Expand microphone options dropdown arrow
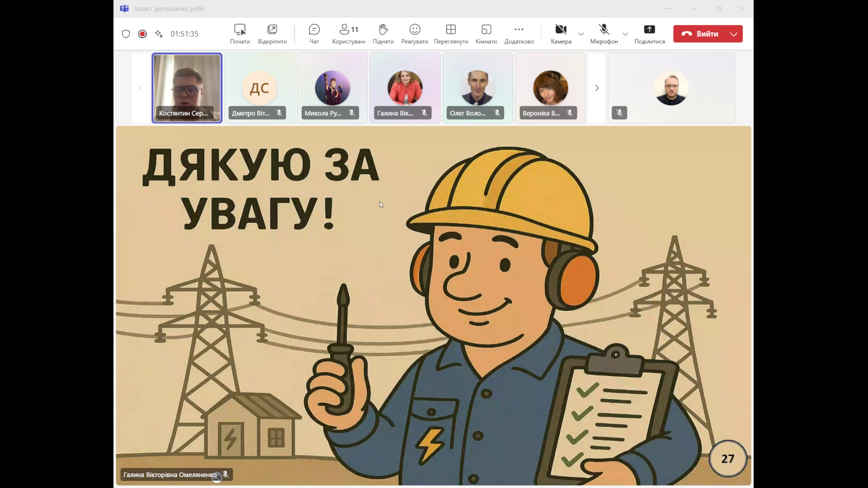 click(625, 34)
